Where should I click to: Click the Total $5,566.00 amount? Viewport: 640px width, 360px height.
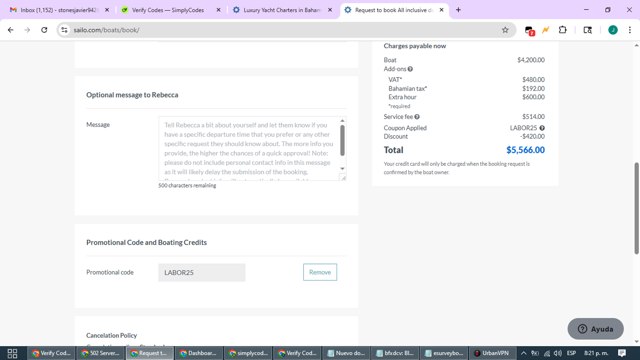point(525,150)
